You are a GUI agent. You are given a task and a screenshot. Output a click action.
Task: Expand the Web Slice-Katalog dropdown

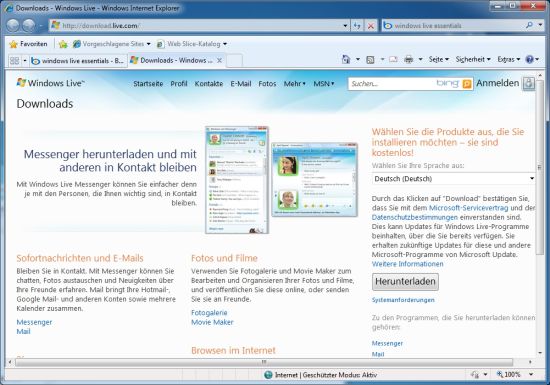pos(225,44)
